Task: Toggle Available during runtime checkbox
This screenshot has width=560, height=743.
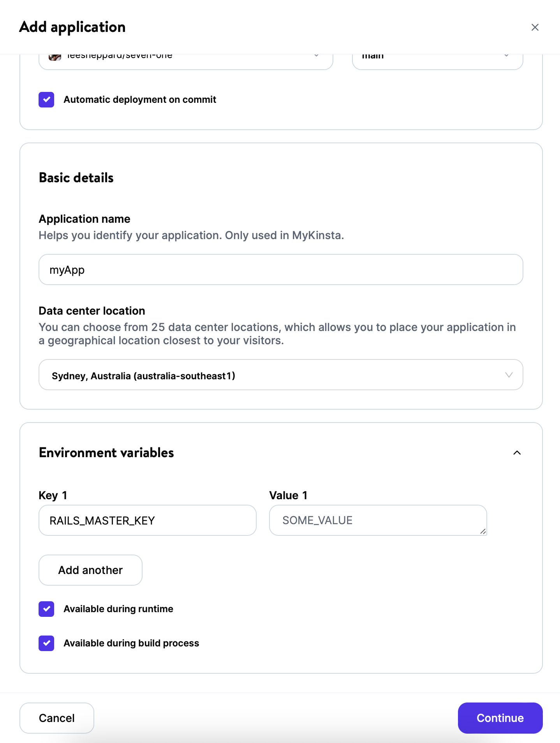Action: [46, 609]
